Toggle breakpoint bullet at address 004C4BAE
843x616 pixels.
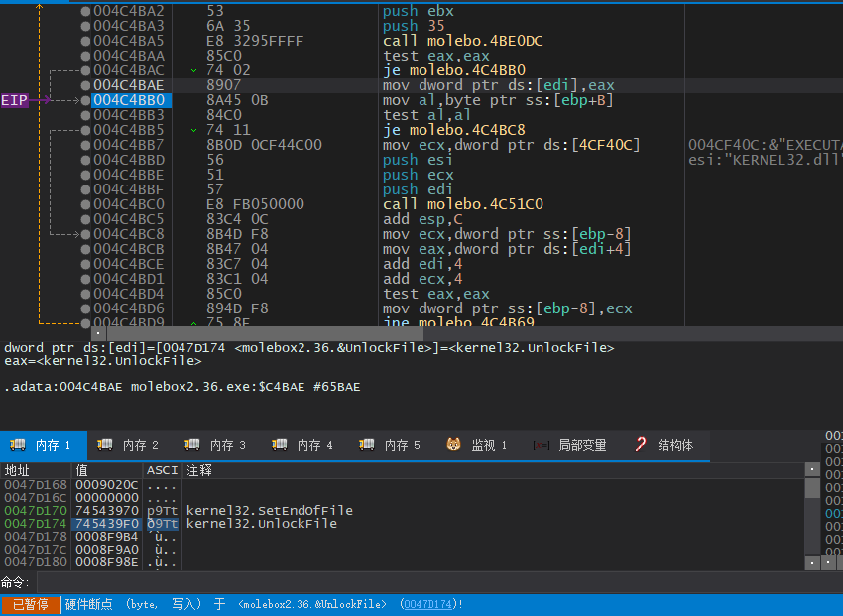click(x=85, y=85)
